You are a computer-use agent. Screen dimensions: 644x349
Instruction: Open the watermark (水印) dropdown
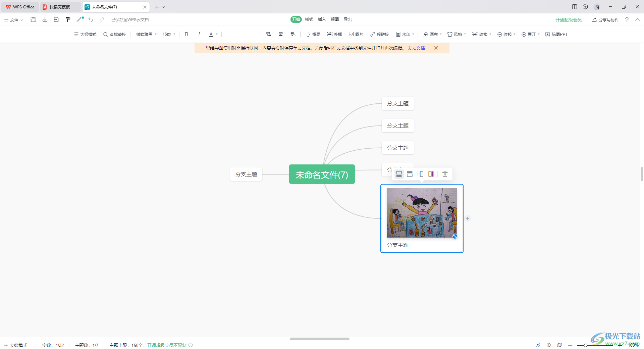[x=405, y=34]
